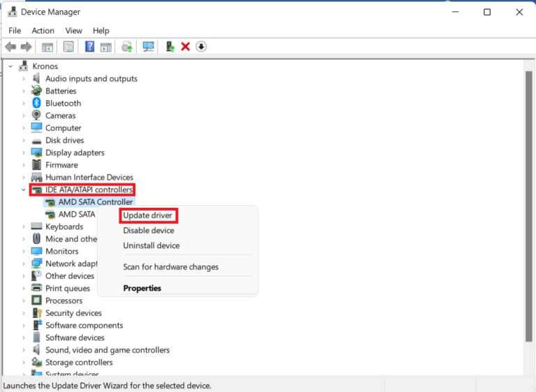536x392 pixels.
Task: Click the Audio inputs and outputs speaker icon
Action: [36, 78]
